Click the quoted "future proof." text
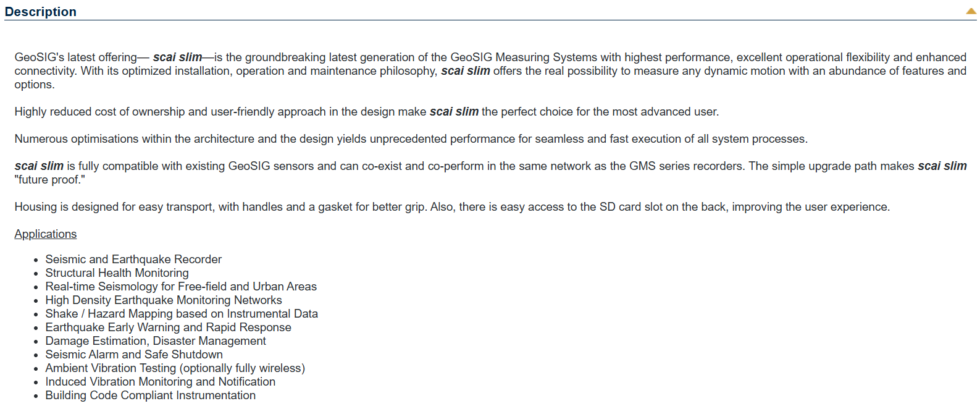This screenshot has height=406, width=980. pyautogui.click(x=50, y=180)
